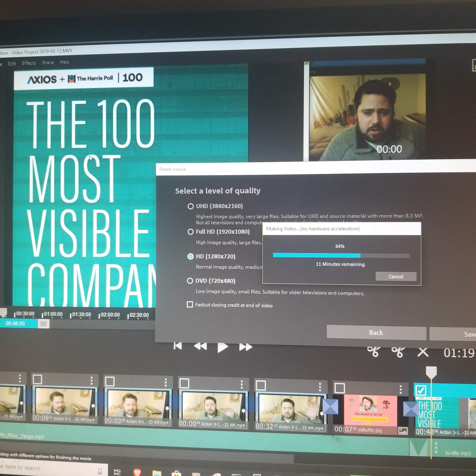Select the UHD (3840x2160) quality option

(x=190, y=206)
